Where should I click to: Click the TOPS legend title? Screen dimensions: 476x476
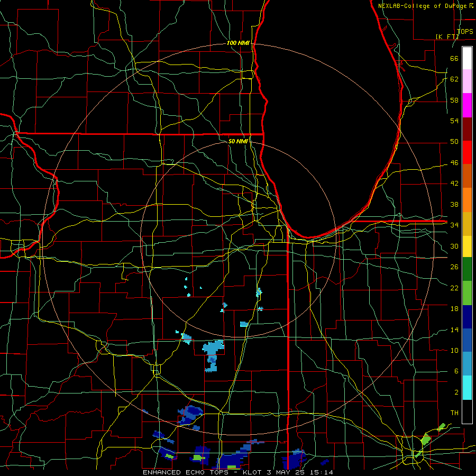(x=465, y=32)
